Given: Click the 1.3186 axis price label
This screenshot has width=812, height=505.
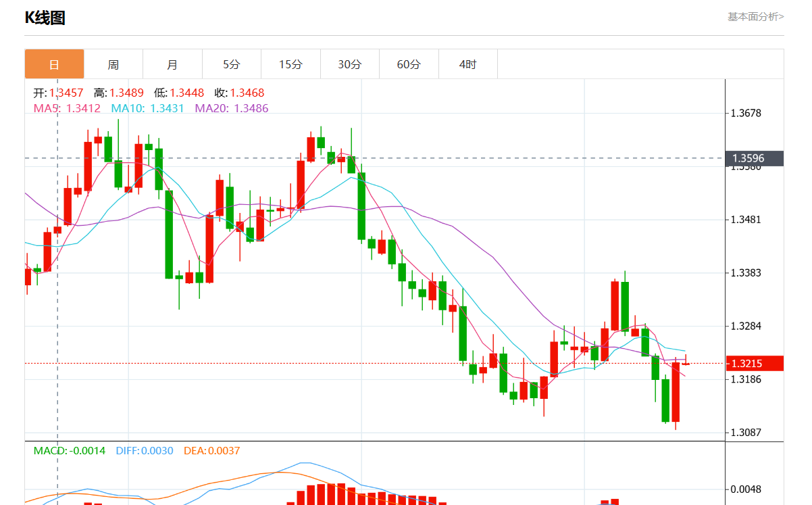Looking at the screenshot, I should [x=746, y=379].
